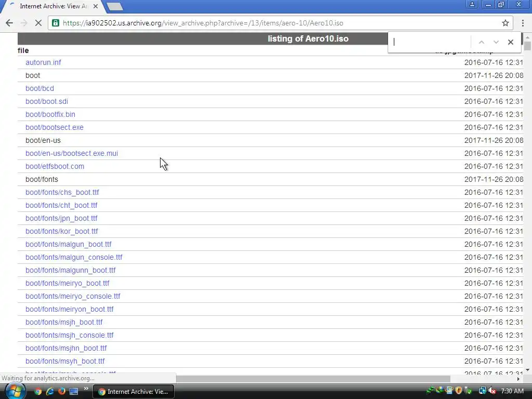Open boot/fonts/meiryo_boot.ttf link
The width and height of the screenshot is (532, 399).
tap(67, 283)
